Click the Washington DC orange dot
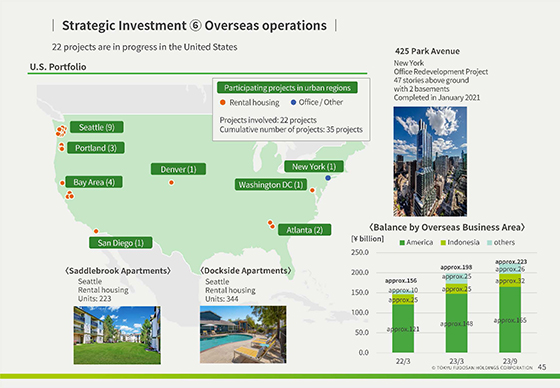The height and width of the screenshot is (388, 560). pyautogui.click(x=312, y=190)
